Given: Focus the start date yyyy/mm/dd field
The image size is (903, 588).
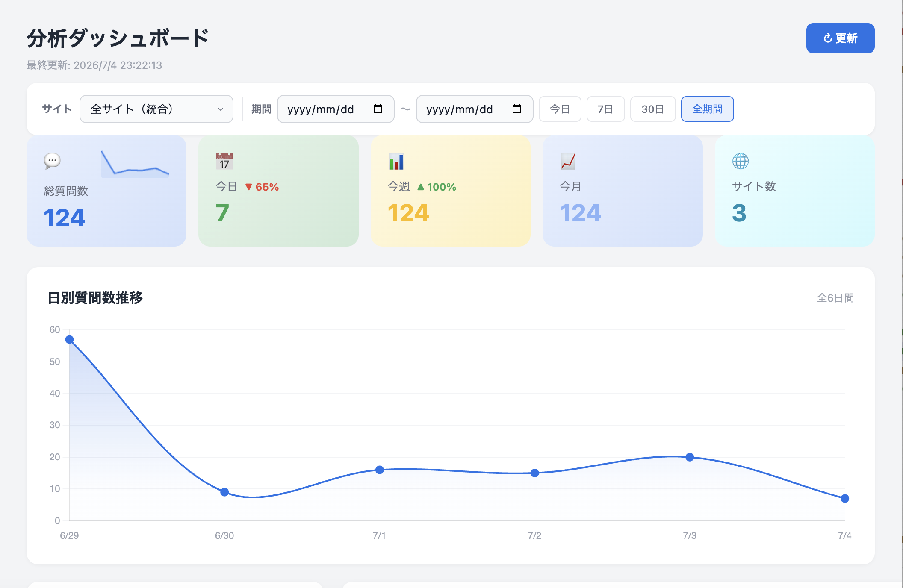Looking at the screenshot, I should click(x=336, y=109).
